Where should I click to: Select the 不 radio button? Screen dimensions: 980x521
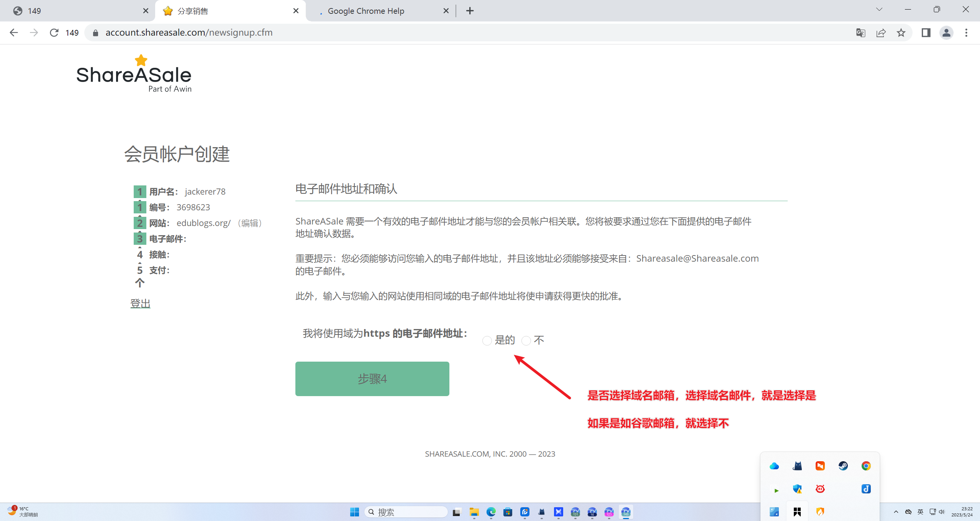[526, 341]
